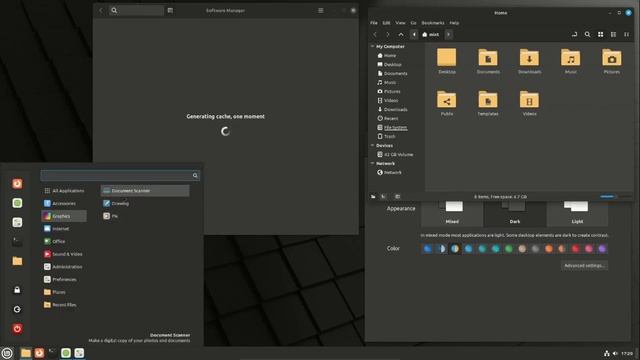Screen dimensions: 640x360
Task: Click the Firefox icon on the bottom panel
Action: coord(39,353)
